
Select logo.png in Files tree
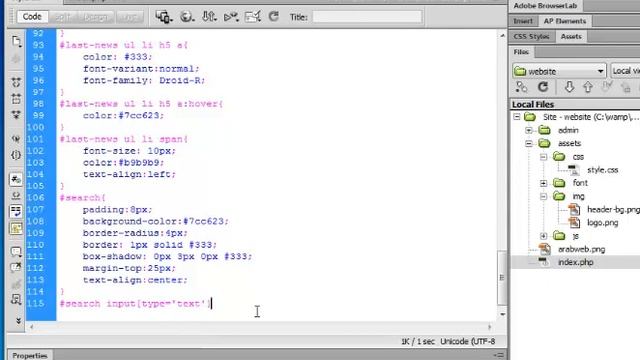coord(602,223)
